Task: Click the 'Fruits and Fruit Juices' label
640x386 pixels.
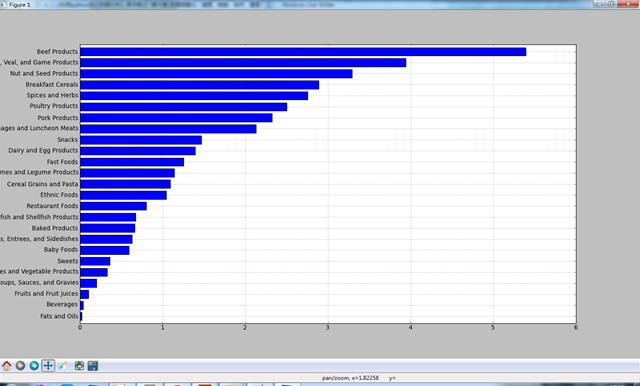Action: (46, 293)
